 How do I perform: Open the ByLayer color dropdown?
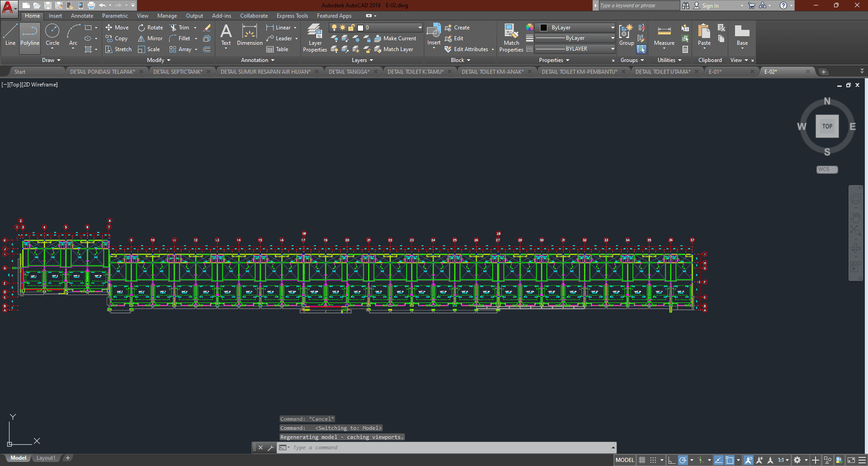612,28
